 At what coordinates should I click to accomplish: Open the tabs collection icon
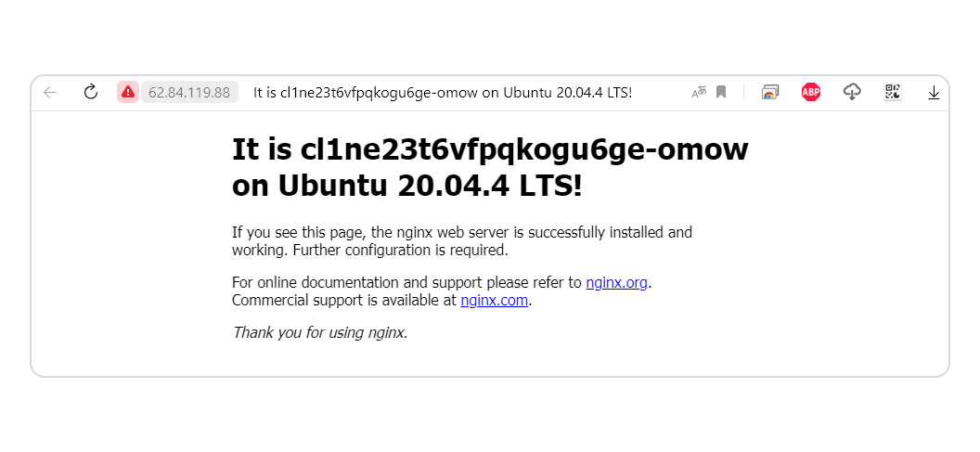(x=769, y=92)
